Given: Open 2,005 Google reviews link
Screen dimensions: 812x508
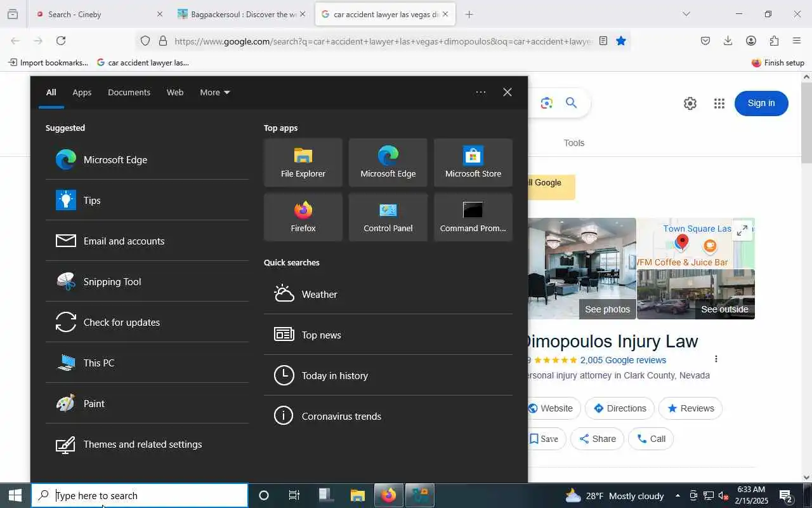Looking at the screenshot, I should click(x=623, y=359).
